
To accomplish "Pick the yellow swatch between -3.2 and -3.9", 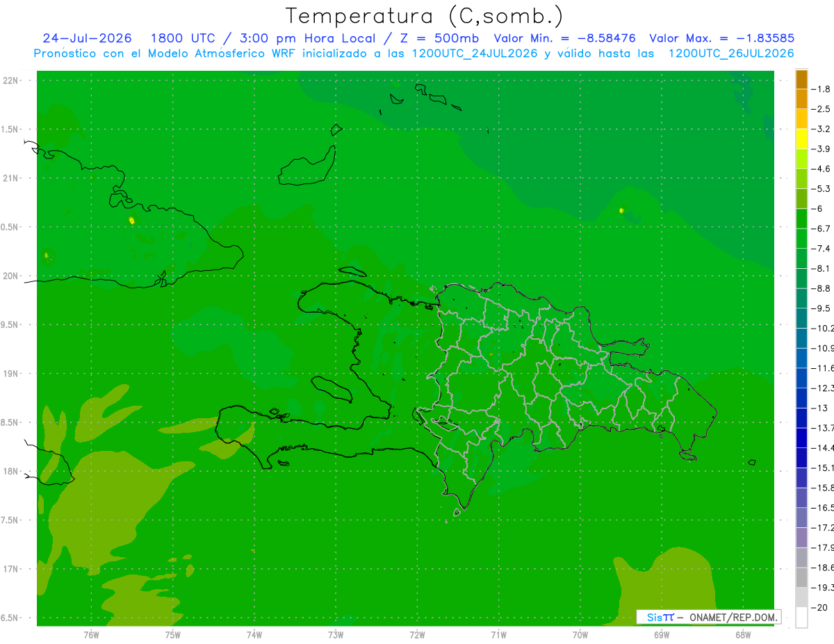I will click(801, 139).
